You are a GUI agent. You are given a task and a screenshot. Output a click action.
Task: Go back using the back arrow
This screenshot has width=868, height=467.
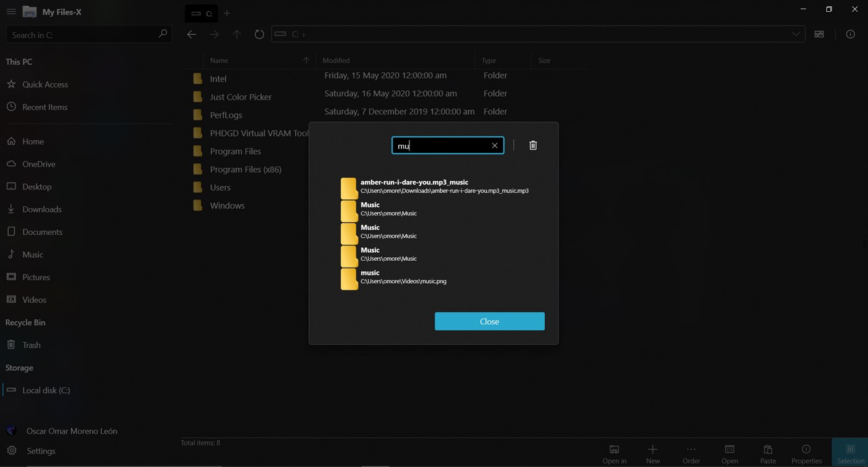pos(192,34)
